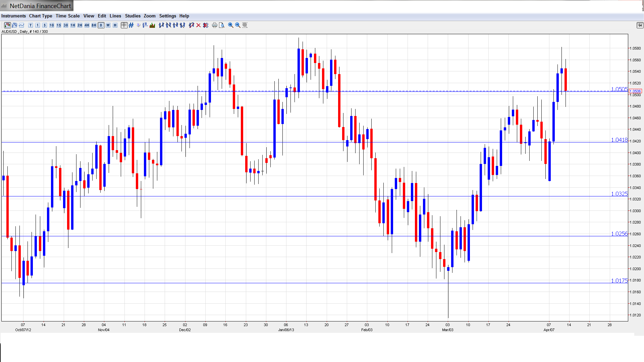Open the studies bar chart icon

(153, 25)
